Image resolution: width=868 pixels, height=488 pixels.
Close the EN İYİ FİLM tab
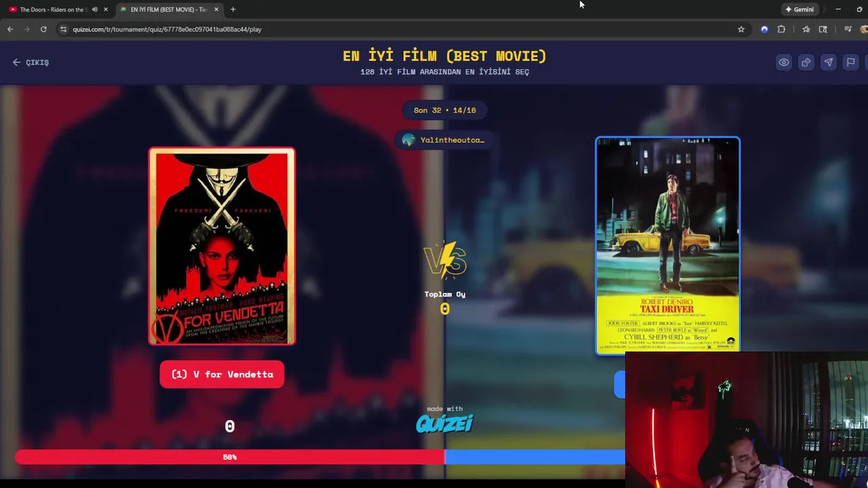coord(216,9)
